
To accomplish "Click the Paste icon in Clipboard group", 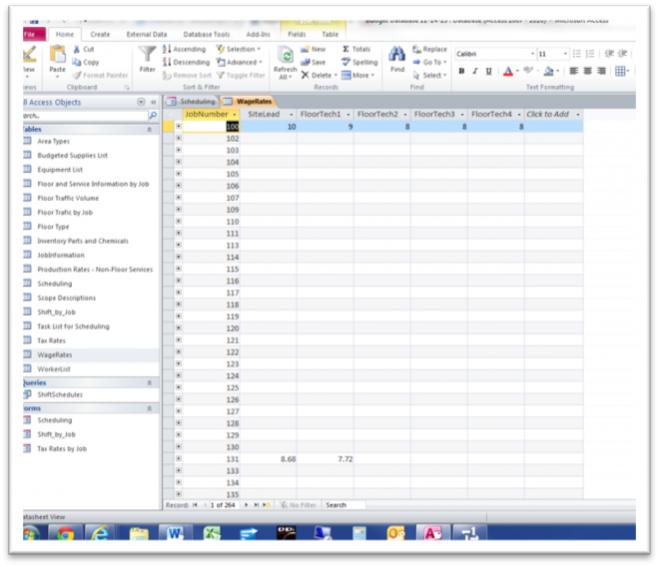I will (58, 54).
